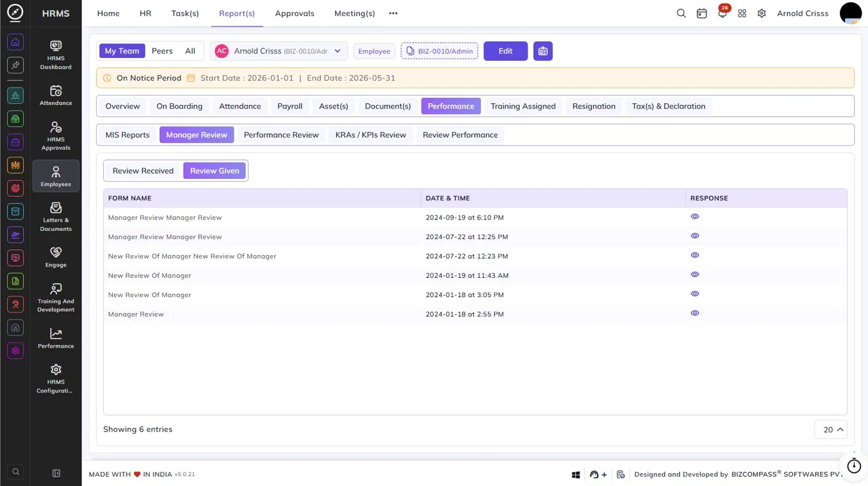The image size is (868, 486).
Task: Select the Employees sidebar item
Action: coord(56,176)
